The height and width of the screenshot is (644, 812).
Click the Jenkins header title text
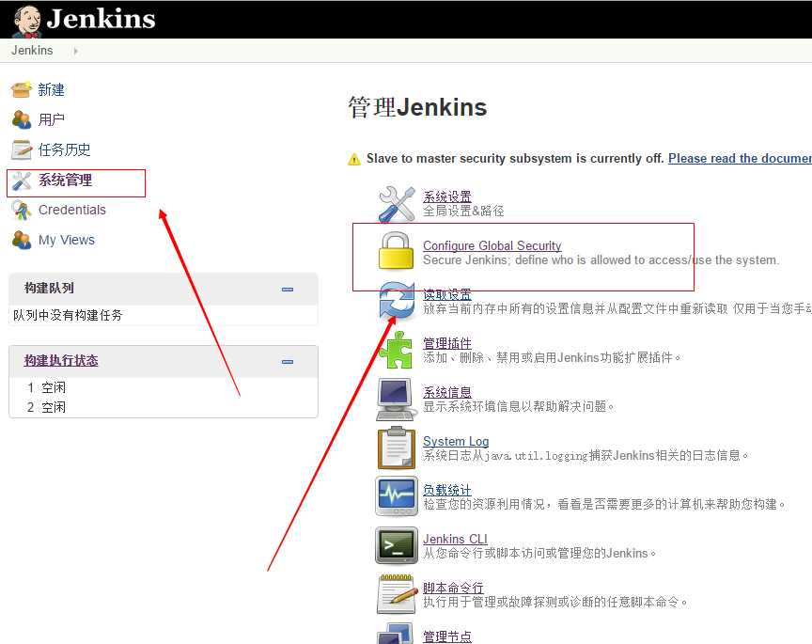point(101,19)
